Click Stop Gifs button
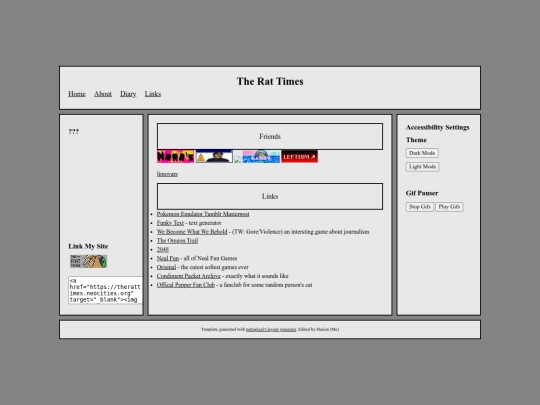The height and width of the screenshot is (405, 540). 419,207
